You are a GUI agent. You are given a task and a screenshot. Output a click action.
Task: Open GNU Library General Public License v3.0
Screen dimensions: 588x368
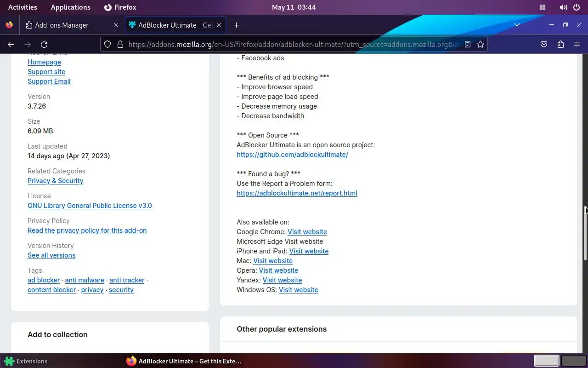tap(90, 206)
